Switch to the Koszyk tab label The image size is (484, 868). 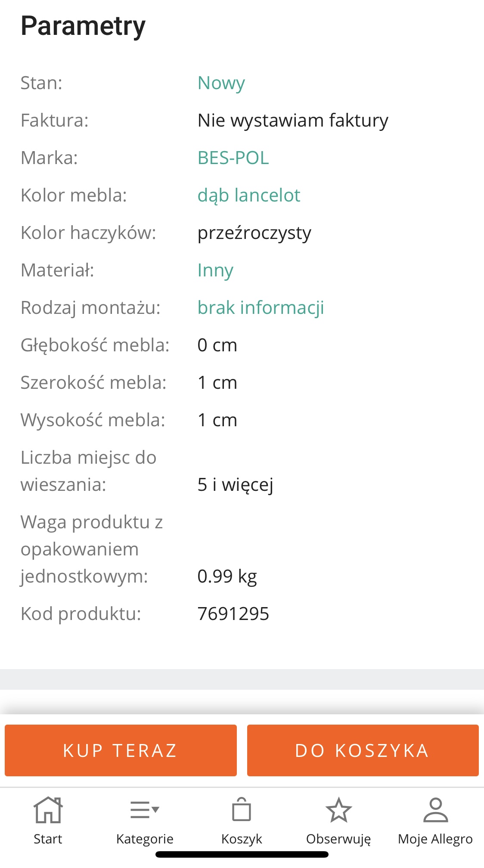pyautogui.click(x=242, y=839)
